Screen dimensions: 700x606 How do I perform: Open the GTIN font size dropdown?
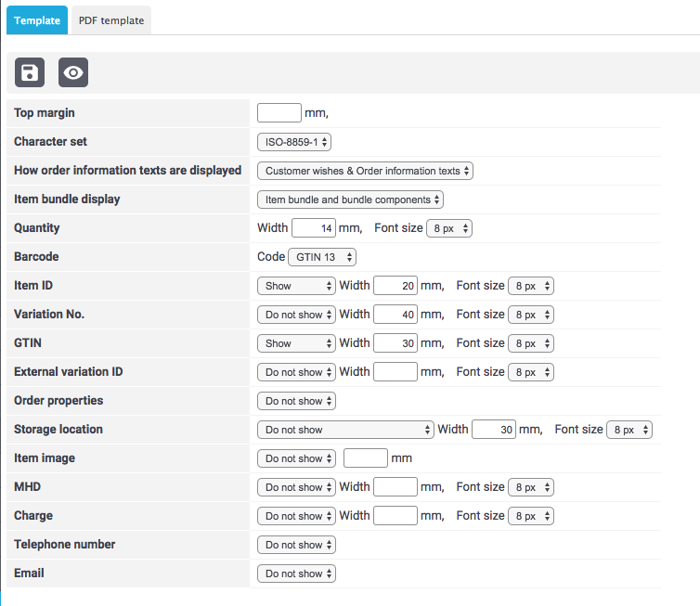(x=531, y=343)
